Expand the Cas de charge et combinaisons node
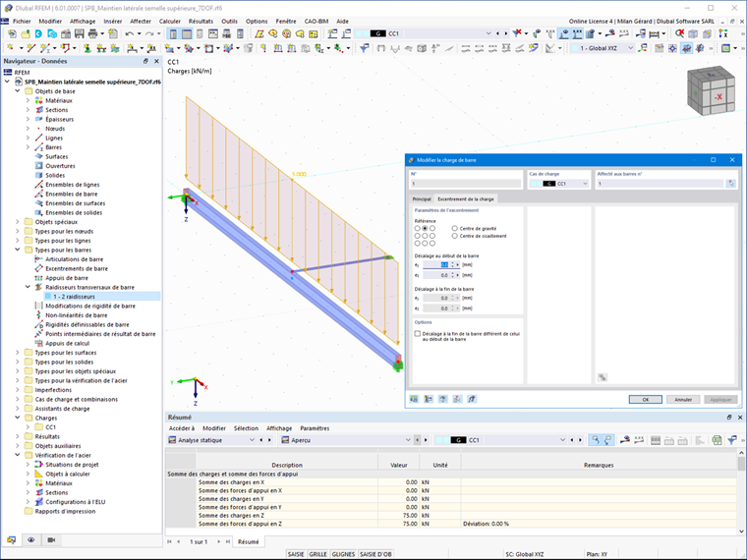This screenshot has height=560, width=747. point(18,399)
